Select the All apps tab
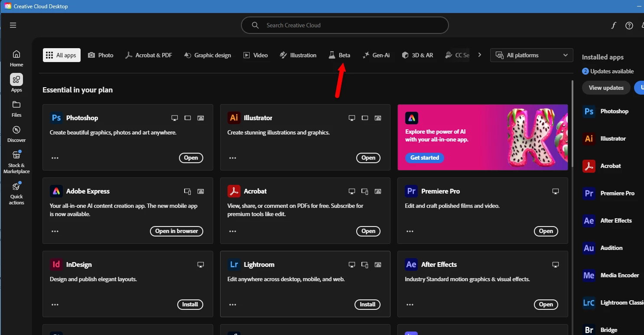 62,55
